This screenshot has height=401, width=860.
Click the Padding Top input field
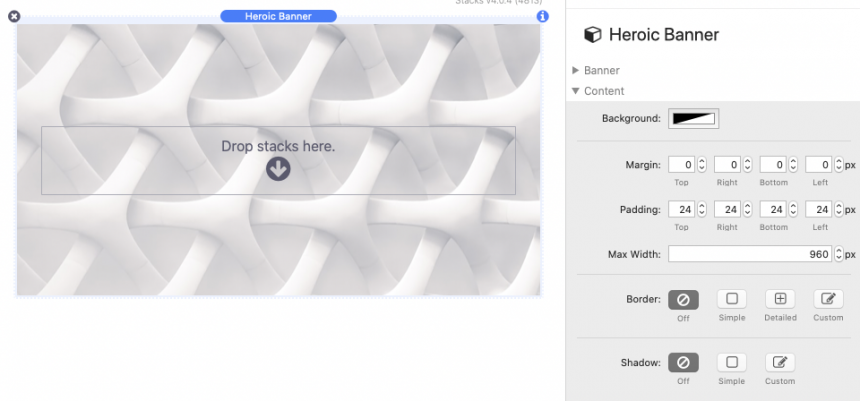681,209
